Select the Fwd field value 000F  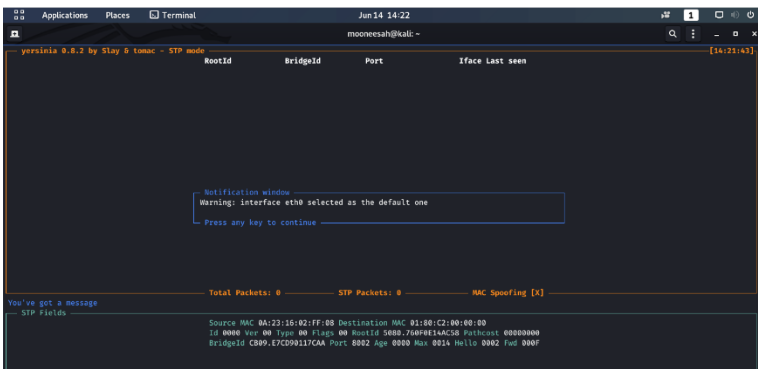531,343
